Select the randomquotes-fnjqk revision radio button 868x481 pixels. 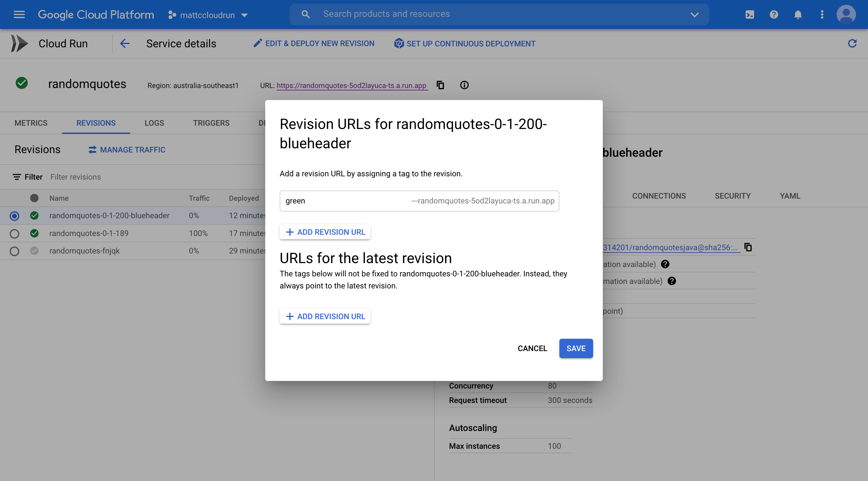pos(14,251)
